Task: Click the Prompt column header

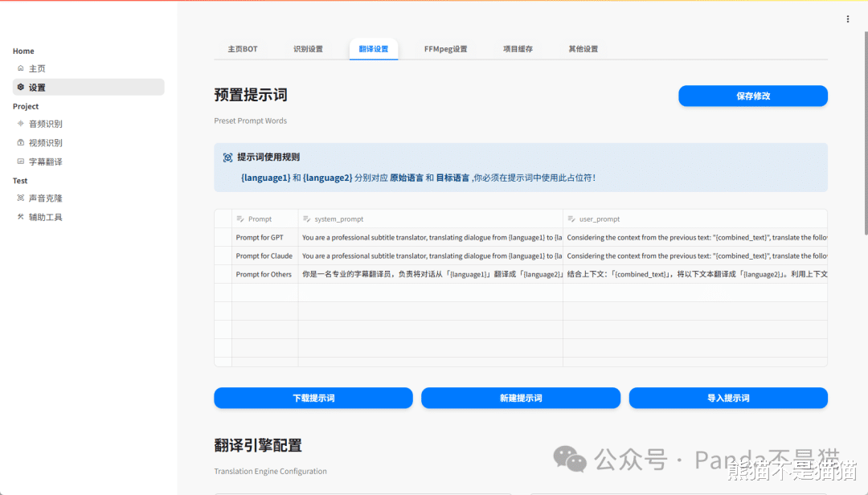Action: [x=265, y=219]
